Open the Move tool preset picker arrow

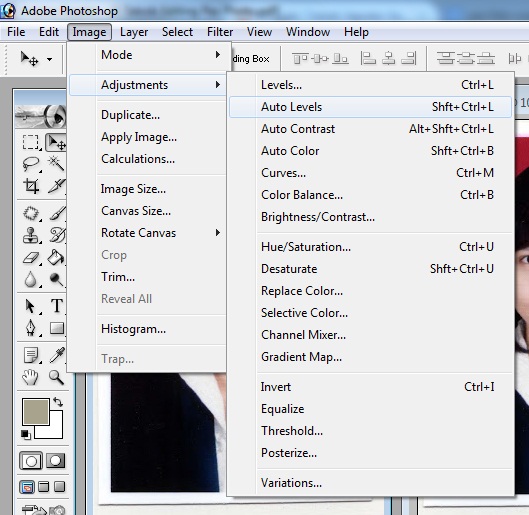[50, 60]
